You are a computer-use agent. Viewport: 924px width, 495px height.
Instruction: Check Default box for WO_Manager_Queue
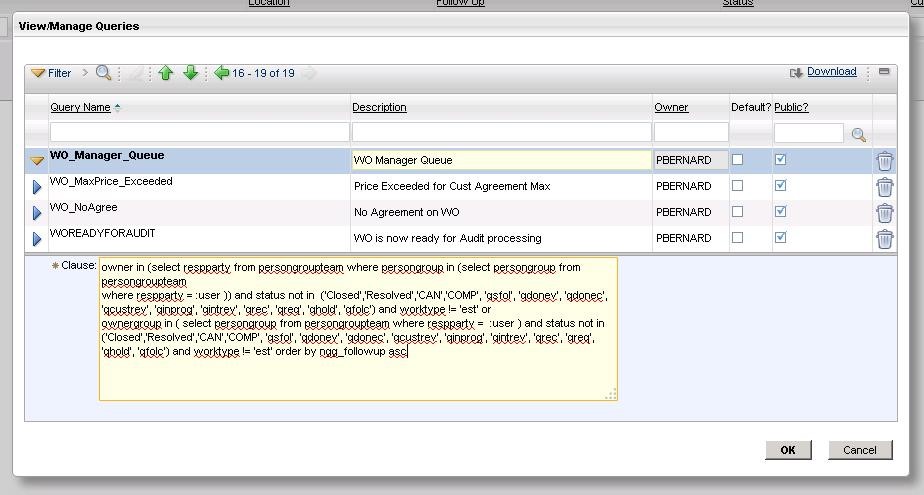737,160
